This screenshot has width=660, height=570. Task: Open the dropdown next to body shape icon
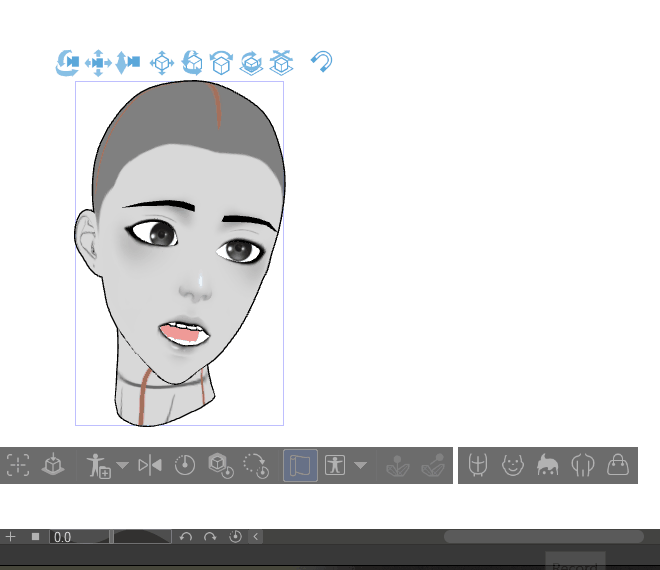pyautogui.click(x=360, y=465)
